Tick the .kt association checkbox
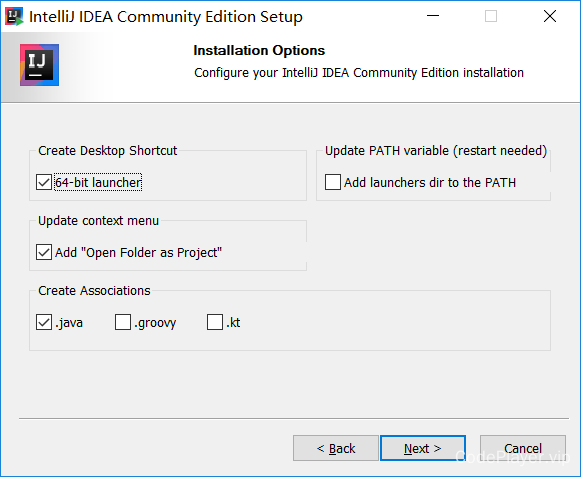The width and height of the screenshot is (581, 477). (215, 322)
